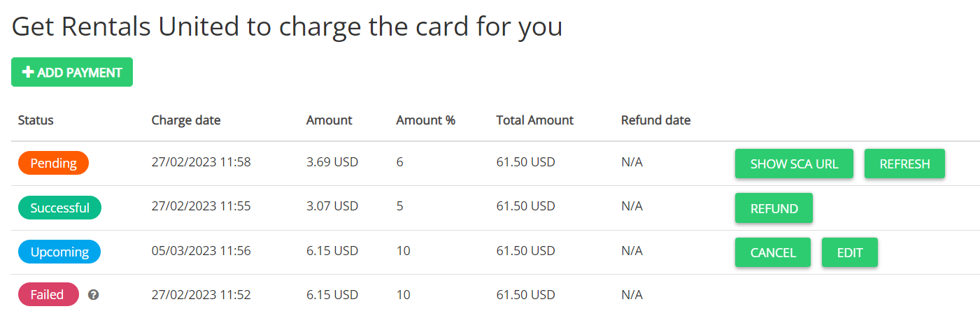Select the 3.69 USD amount cell

(332, 162)
